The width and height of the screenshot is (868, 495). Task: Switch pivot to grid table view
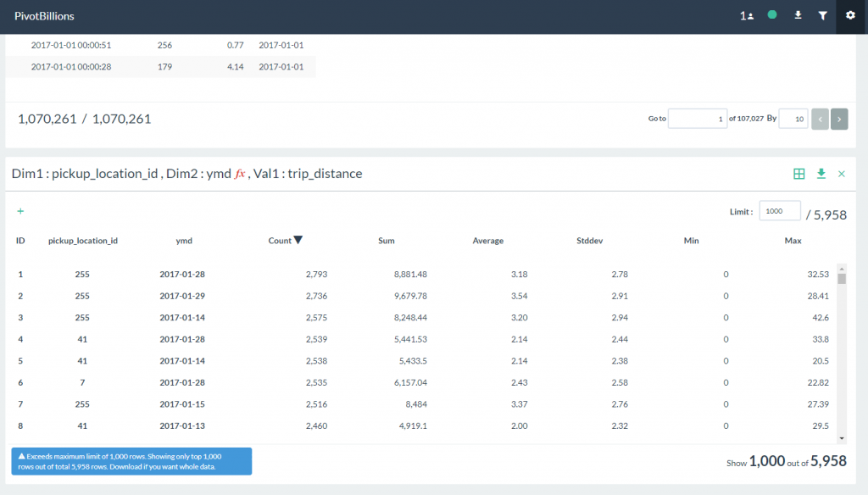(x=798, y=174)
